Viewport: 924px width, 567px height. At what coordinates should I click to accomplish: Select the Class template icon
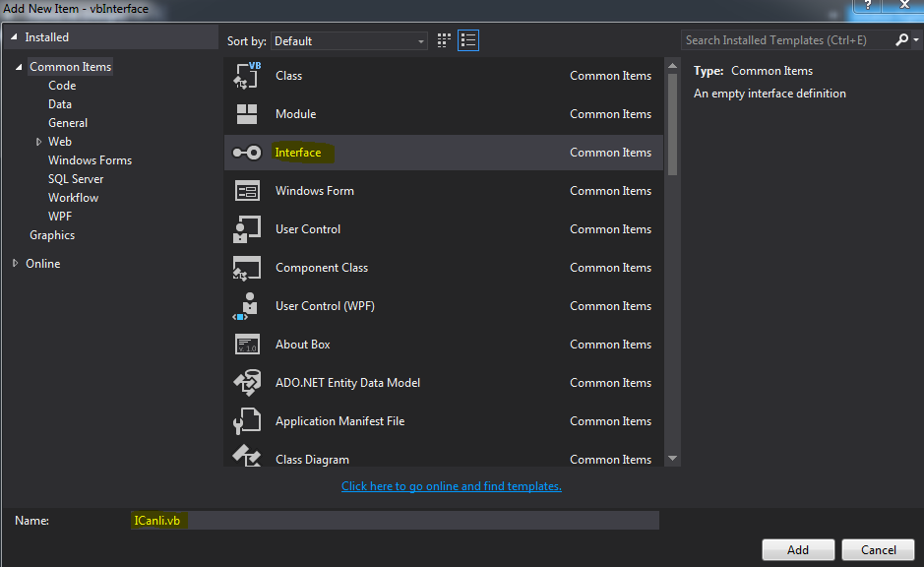247,76
